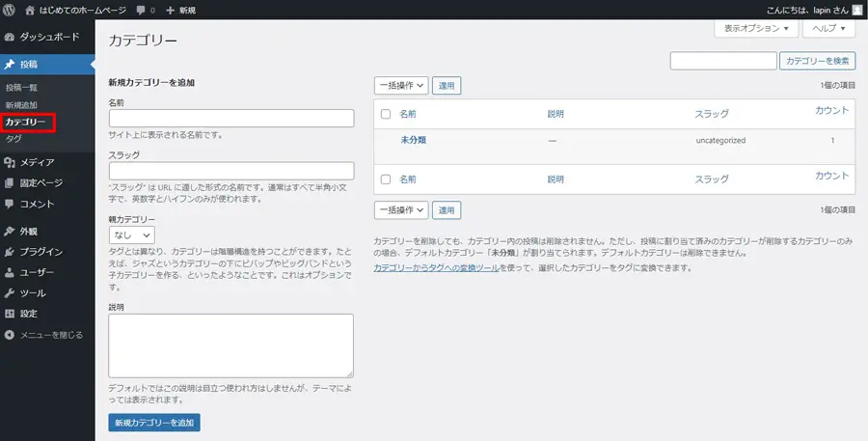
Task: Expand the ヘルプ panel
Action: (x=828, y=28)
